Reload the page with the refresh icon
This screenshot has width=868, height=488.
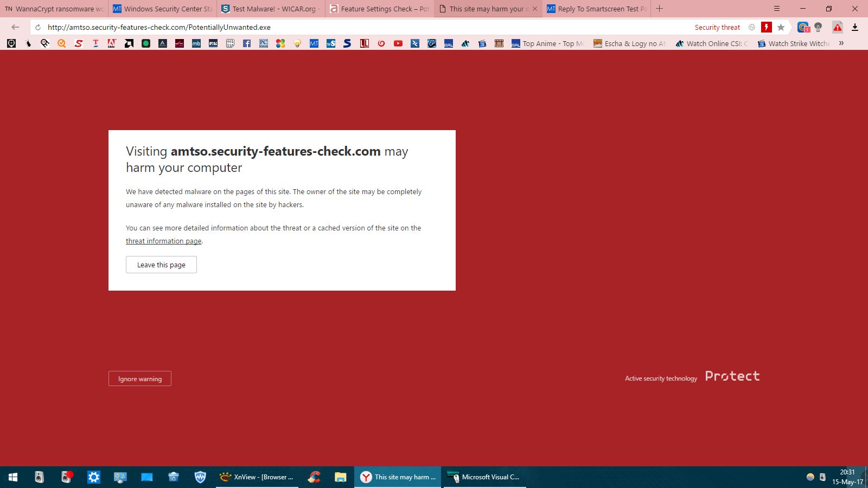(38, 27)
